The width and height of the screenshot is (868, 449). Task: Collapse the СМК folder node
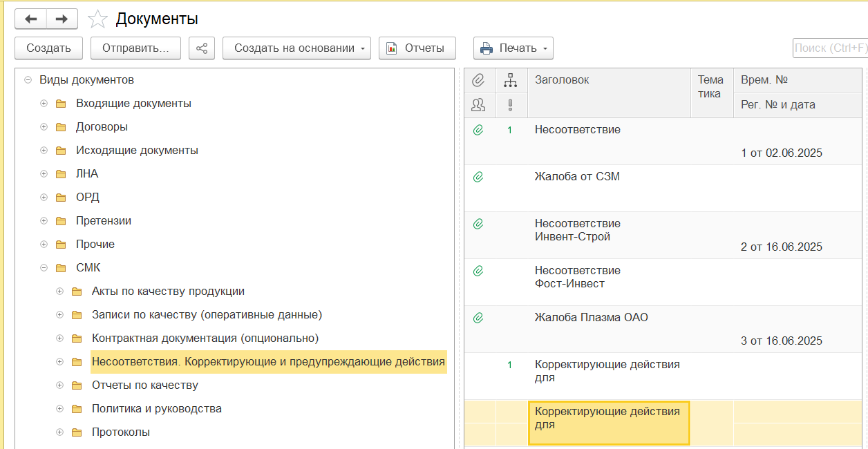pyautogui.click(x=44, y=268)
